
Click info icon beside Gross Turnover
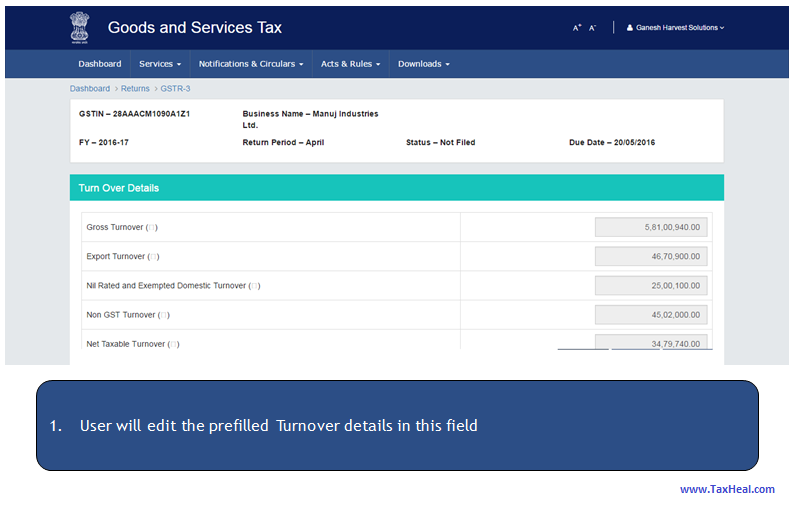point(152,228)
